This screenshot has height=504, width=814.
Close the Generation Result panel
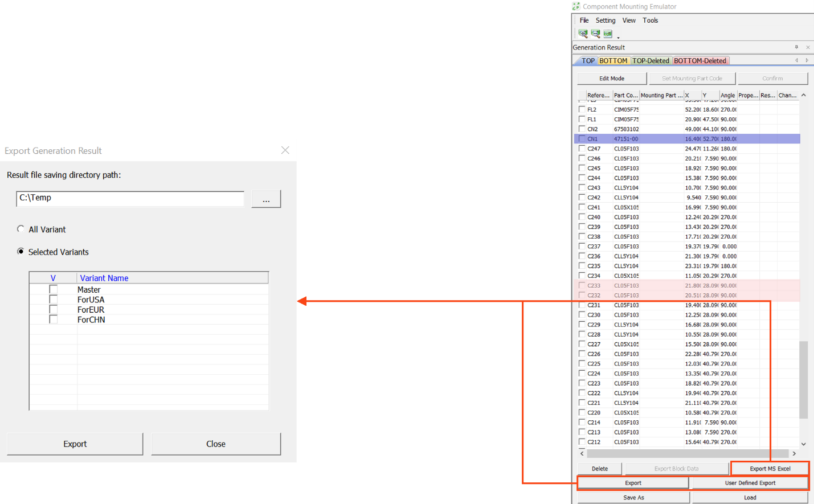tap(808, 47)
